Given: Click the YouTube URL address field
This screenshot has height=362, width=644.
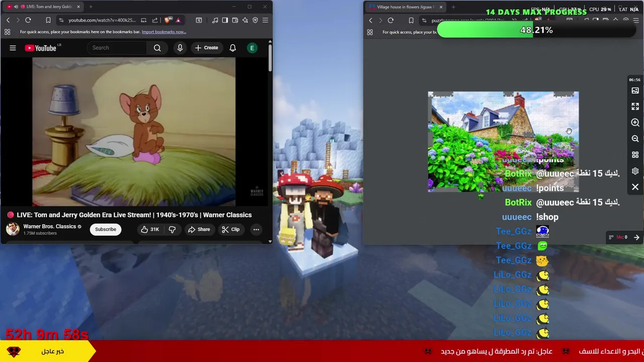Looking at the screenshot, I should 102,20.
